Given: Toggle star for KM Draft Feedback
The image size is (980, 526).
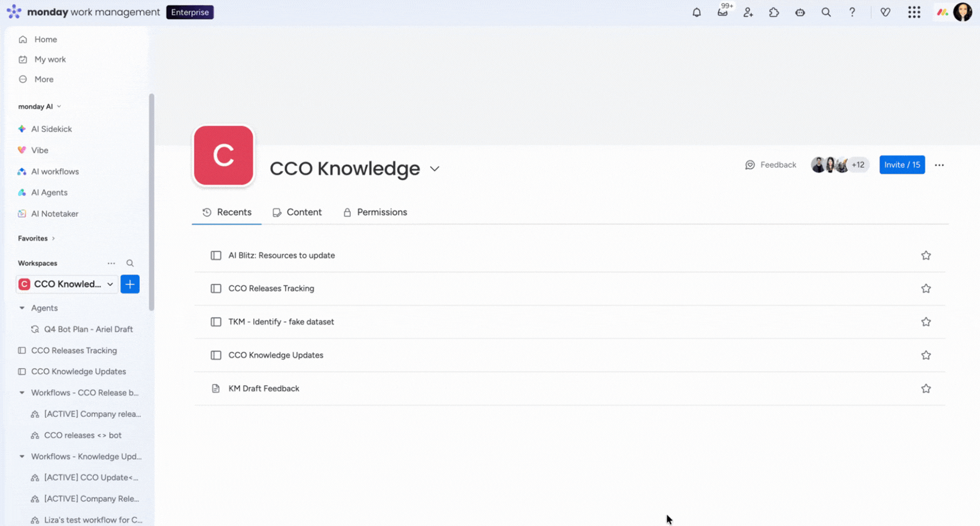Looking at the screenshot, I should point(925,389).
